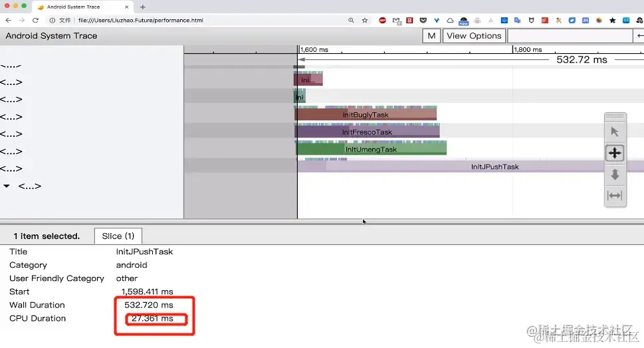Screen dimensions: 644x348
Task: Activate the pan tool with cross arrows
Action: click(615, 153)
